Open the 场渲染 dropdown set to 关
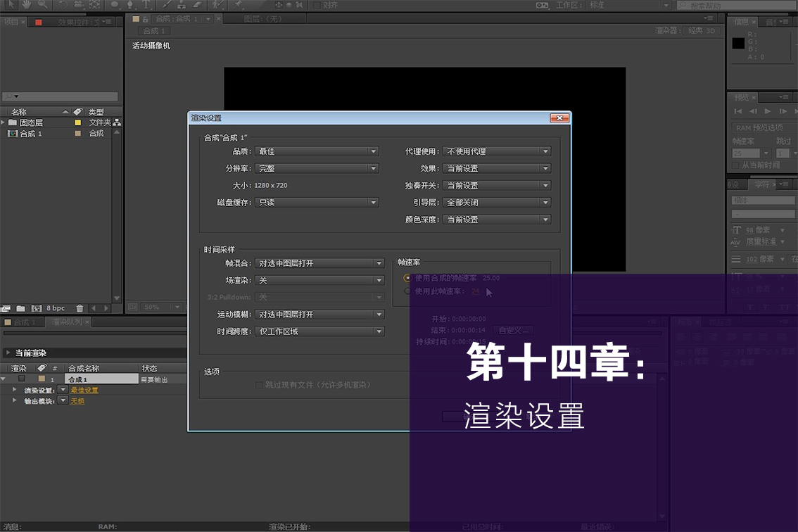798x532 pixels. [319, 280]
